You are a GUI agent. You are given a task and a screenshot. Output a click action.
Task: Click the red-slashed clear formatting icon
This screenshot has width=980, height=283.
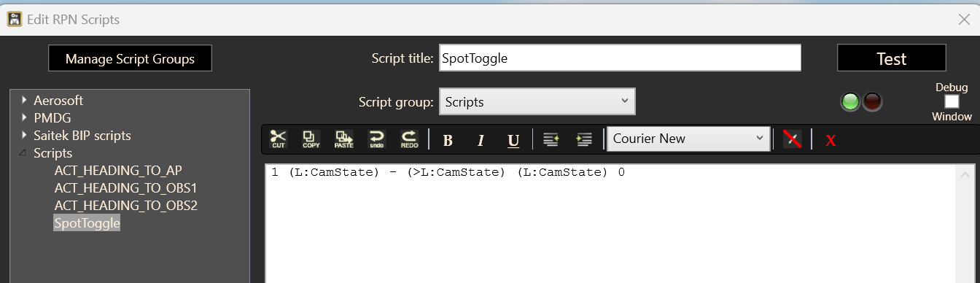click(x=792, y=139)
